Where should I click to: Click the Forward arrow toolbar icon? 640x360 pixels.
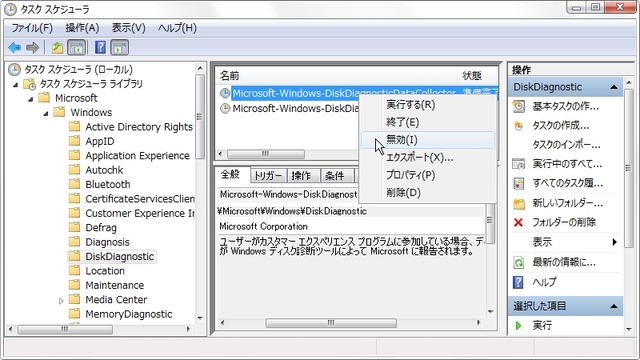click(x=32, y=48)
